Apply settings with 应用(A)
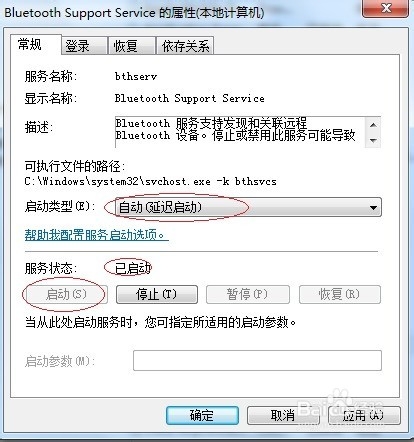The image size is (414, 442). pyautogui.click(x=364, y=415)
